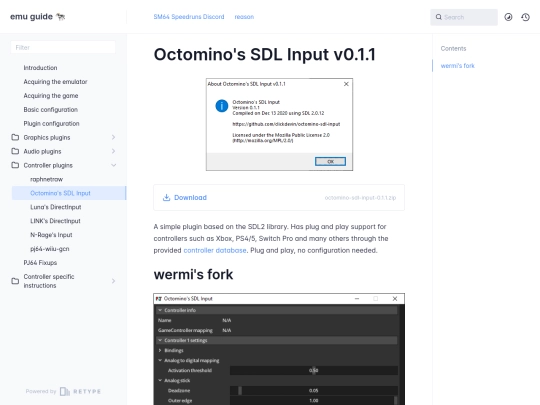Click OK in the About dialog

click(330, 162)
